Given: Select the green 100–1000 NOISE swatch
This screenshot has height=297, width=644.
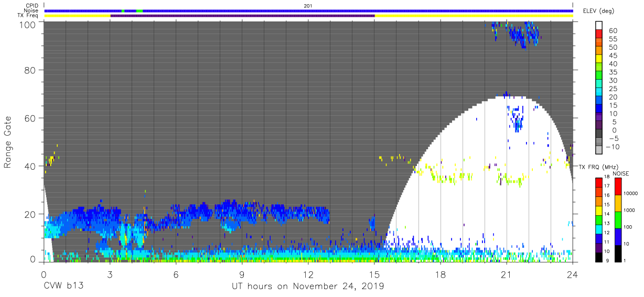Looking at the screenshot, I should [618, 220].
